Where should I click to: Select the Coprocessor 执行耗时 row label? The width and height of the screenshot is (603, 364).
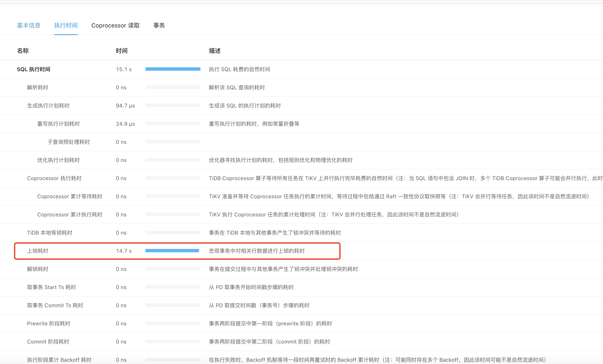click(54, 178)
